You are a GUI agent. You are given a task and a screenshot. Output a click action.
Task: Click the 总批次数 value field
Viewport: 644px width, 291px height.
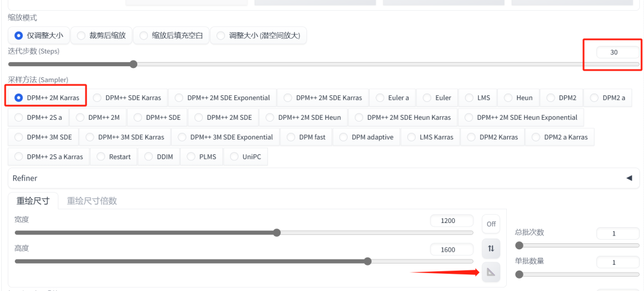pyautogui.click(x=618, y=234)
